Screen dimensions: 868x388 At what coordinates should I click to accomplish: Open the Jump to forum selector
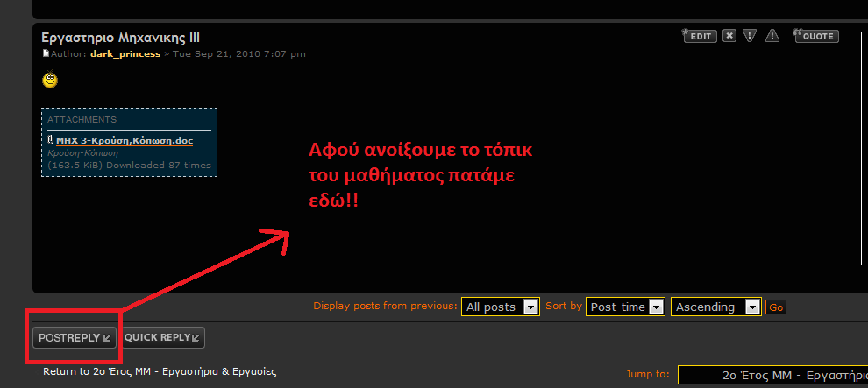point(772,374)
